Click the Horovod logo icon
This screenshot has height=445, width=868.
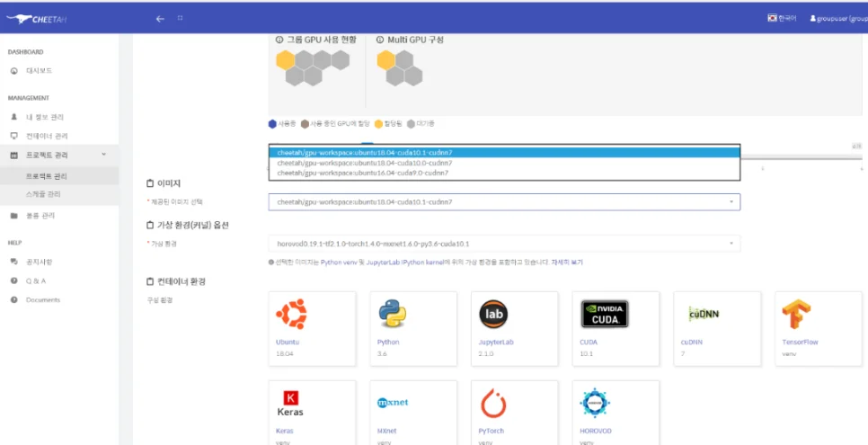click(x=595, y=404)
